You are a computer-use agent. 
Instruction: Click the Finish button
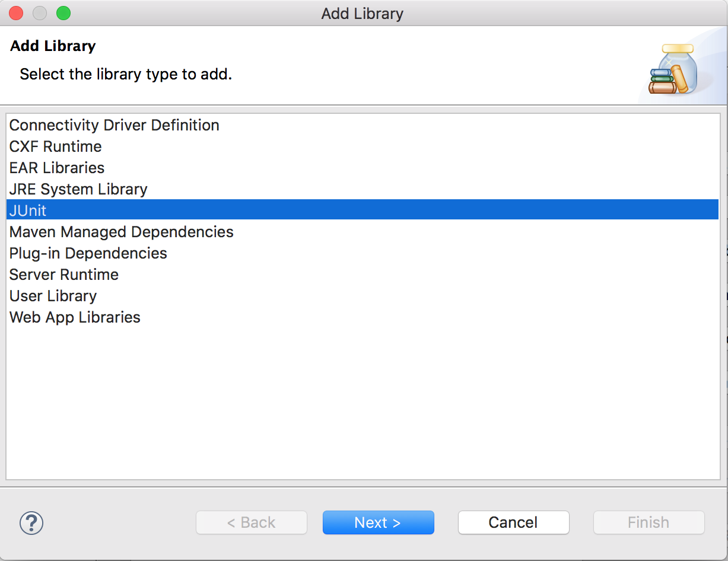click(x=648, y=522)
